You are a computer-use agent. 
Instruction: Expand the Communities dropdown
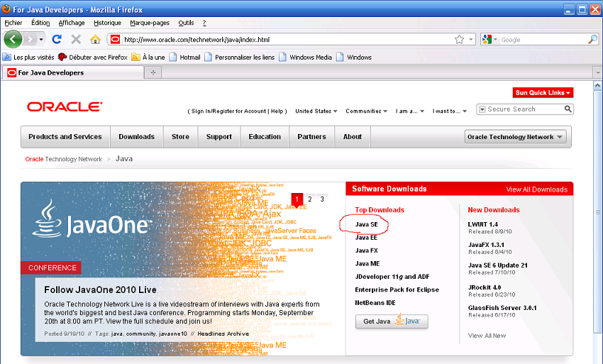[366, 111]
